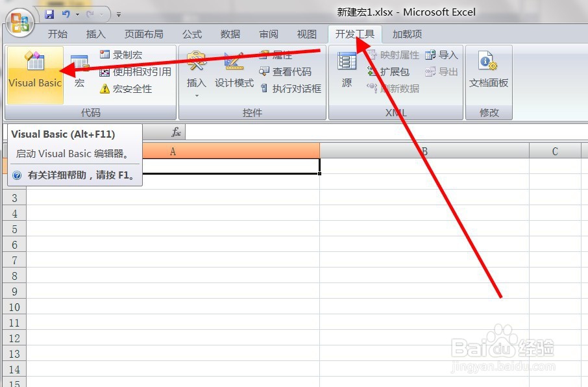Viewport: 588px width, 387px height.
Task: Switch to the 审阅 tab
Action: (269, 34)
